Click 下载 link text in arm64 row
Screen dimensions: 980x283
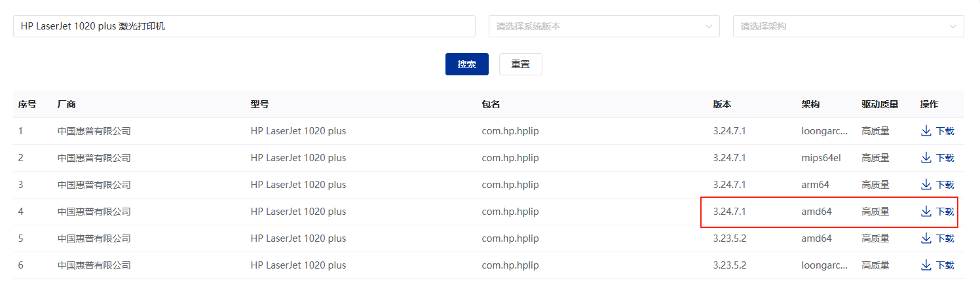click(945, 185)
